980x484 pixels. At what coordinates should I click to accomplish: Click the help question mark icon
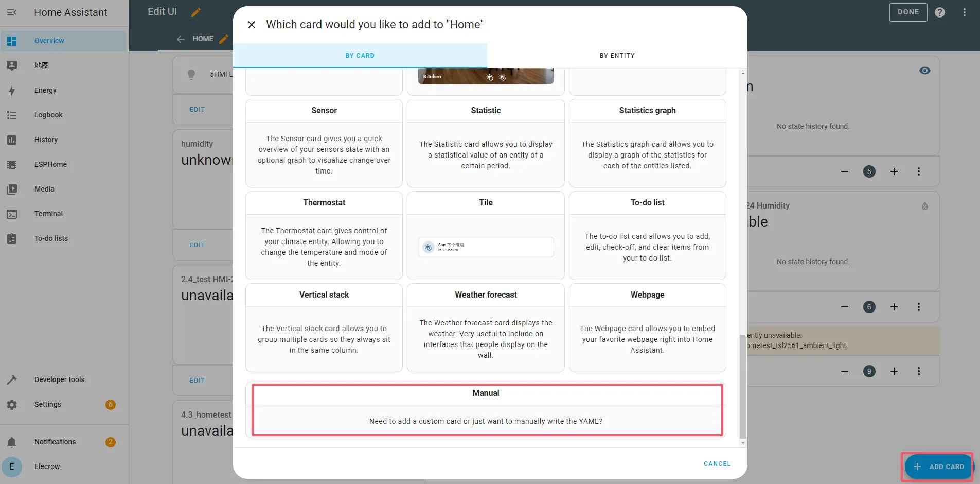tap(940, 12)
